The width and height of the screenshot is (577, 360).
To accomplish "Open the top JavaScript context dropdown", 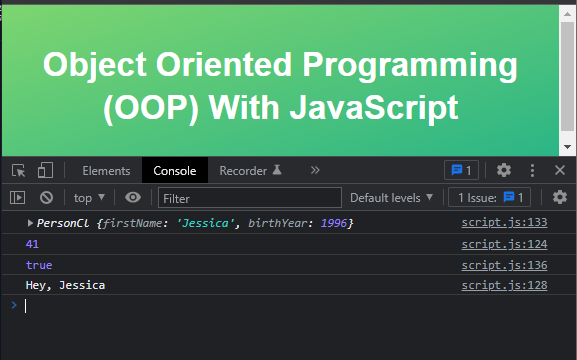I will point(89,198).
